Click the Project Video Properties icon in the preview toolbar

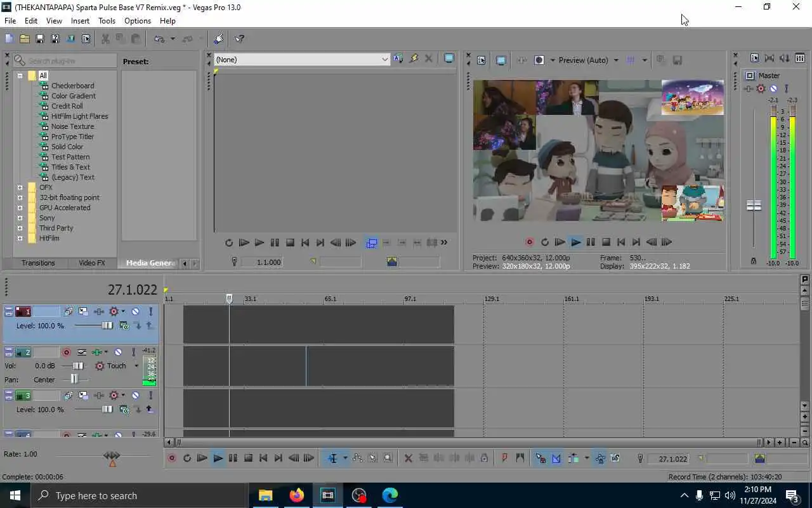point(481,60)
